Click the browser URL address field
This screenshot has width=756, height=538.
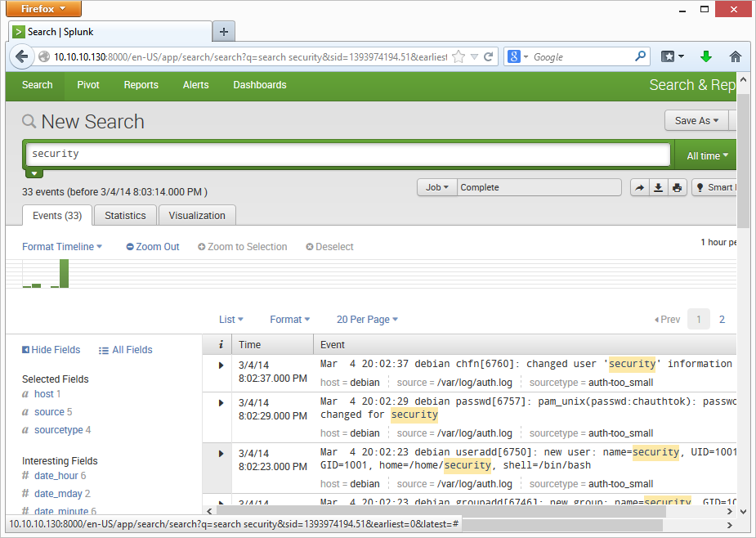point(250,57)
